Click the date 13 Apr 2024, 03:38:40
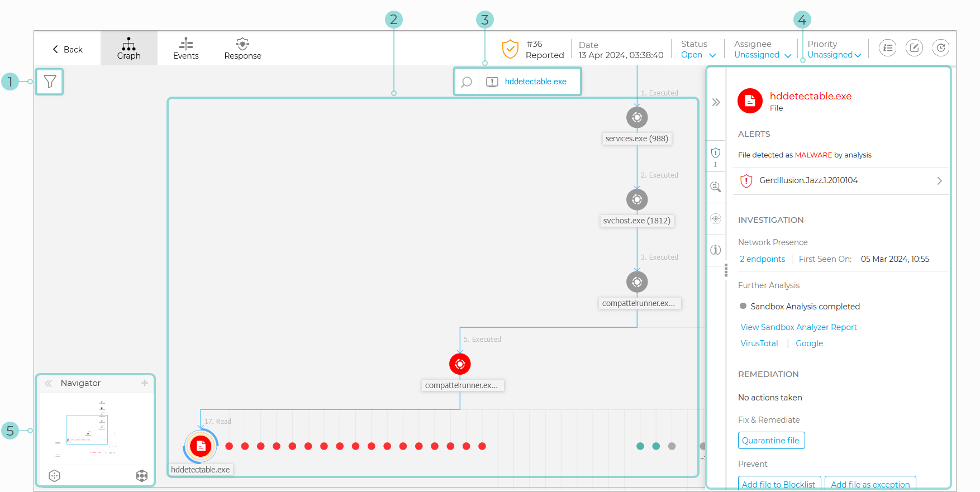Screen dimensions: 980x492 pos(621,55)
